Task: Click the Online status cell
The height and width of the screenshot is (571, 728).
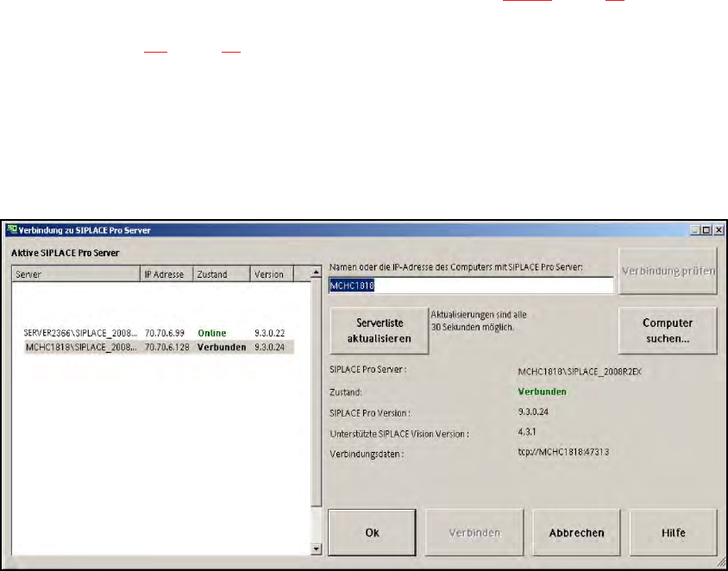Action: click(x=211, y=333)
